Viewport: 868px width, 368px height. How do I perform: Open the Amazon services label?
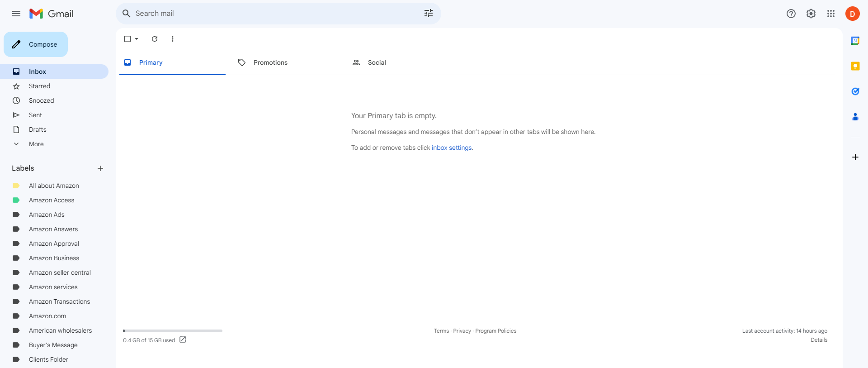54,287
